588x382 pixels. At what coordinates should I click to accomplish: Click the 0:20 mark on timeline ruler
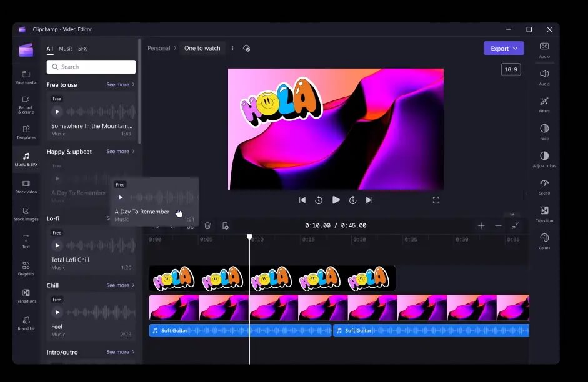click(359, 239)
